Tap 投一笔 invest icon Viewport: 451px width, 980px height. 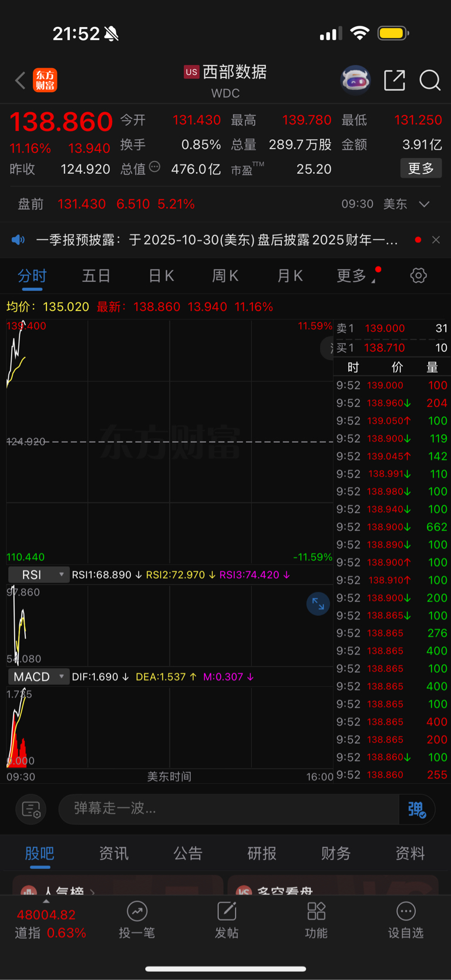coord(137,911)
